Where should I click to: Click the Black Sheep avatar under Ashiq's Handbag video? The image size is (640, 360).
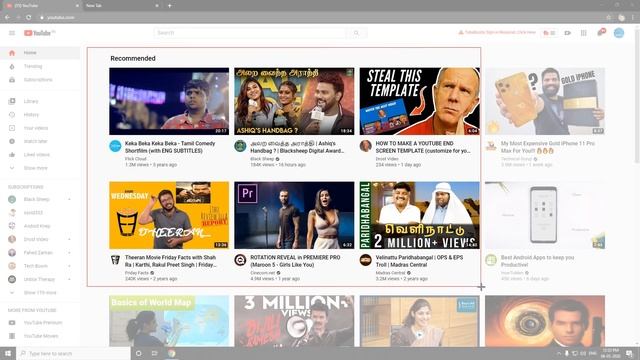(x=240, y=146)
